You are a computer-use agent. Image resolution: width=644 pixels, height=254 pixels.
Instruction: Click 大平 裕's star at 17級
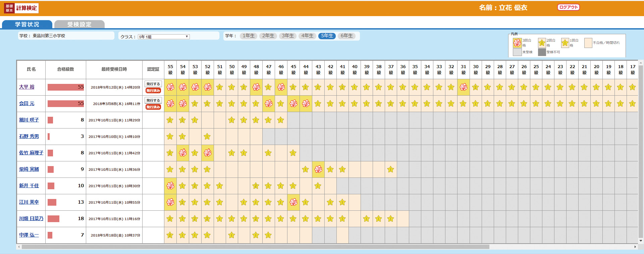point(633,87)
